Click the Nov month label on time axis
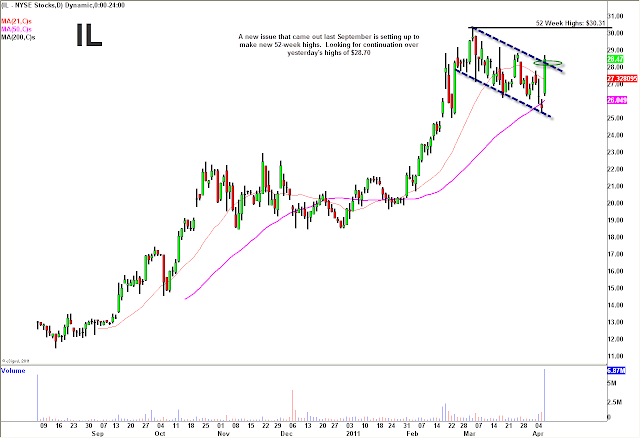This screenshot has width=640, height=438. click(x=223, y=434)
